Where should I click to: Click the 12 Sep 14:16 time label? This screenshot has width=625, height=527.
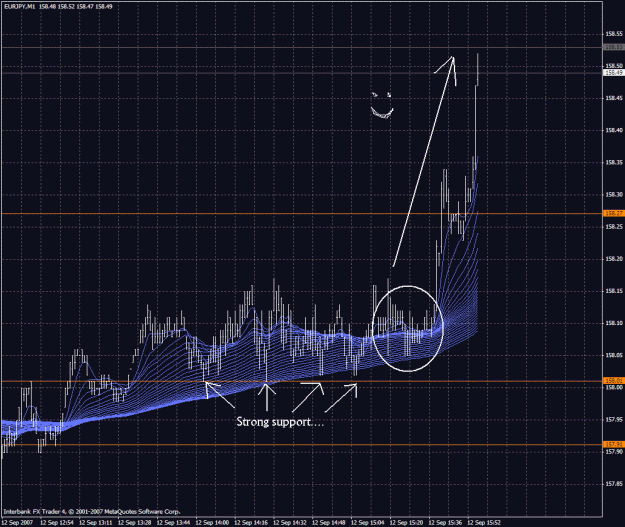[x=251, y=522]
